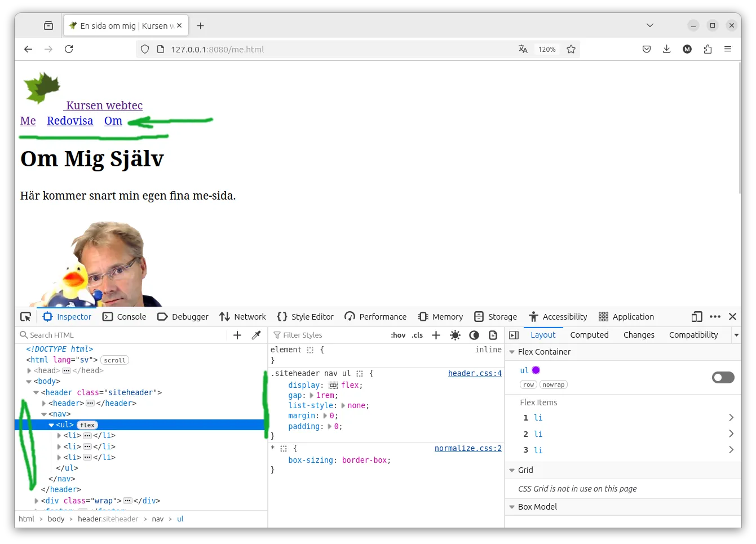Open responsive design mode icon
Image resolution: width=756 pixels, height=544 pixels.
click(x=697, y=317)
